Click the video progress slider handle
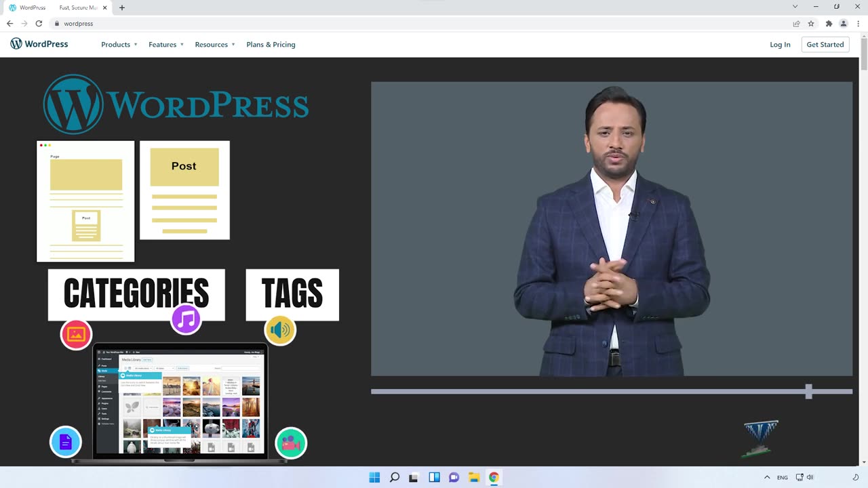Screen dimensions: 868x488 [808, 391]
